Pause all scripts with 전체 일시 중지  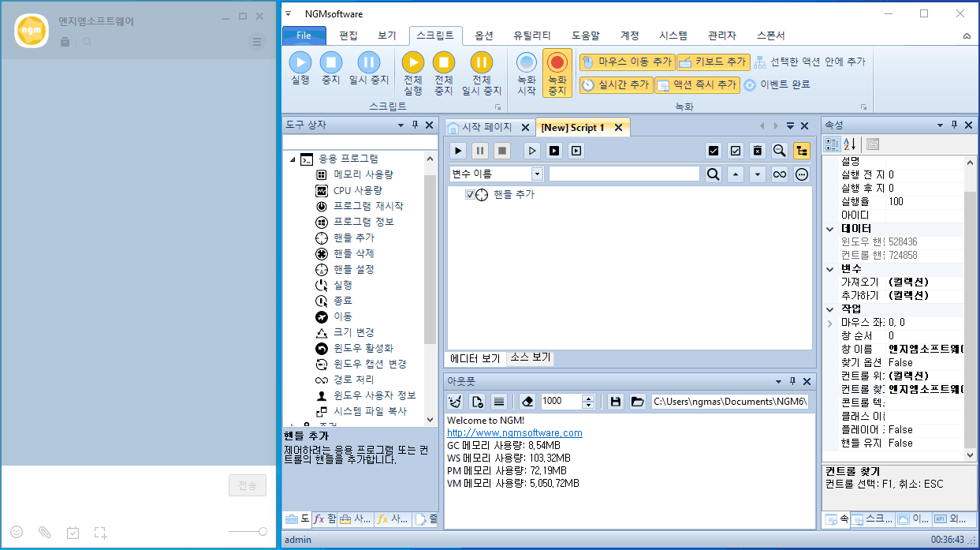coord(482,73)
